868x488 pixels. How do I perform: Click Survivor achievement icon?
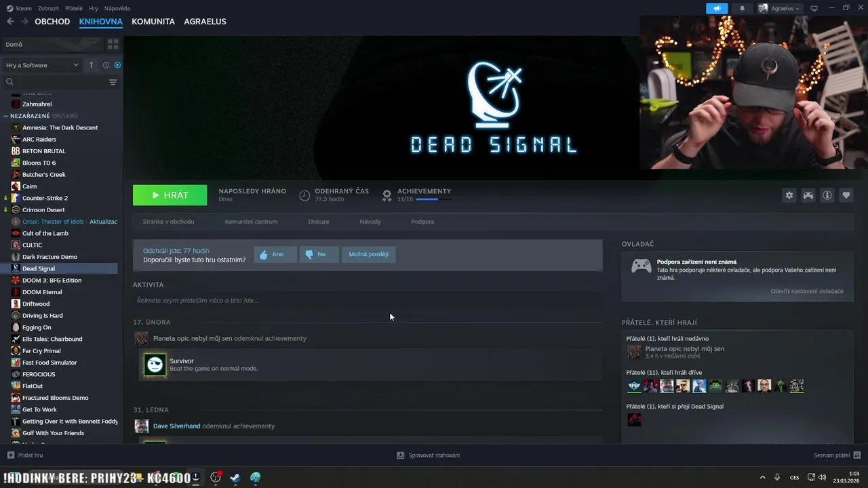[x=155, y=365]
